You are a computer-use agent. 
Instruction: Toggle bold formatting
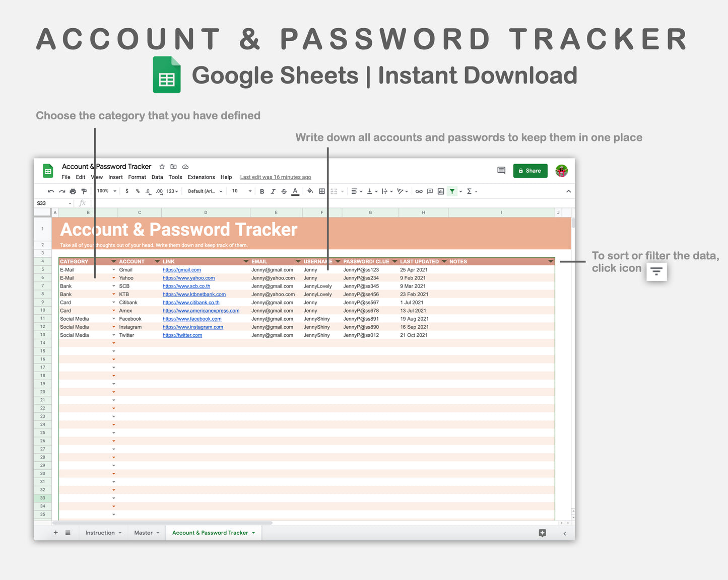261,191
